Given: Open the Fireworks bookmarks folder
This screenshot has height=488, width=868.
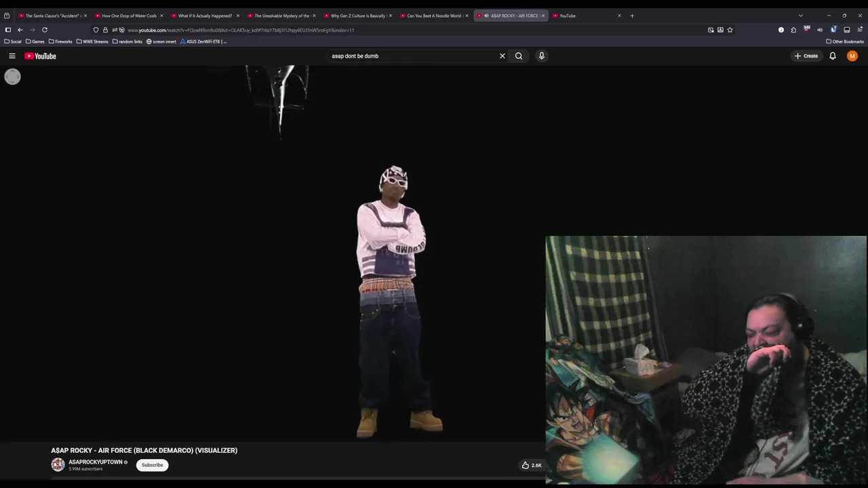Looking at the screenshot, I should coord(60,41).
